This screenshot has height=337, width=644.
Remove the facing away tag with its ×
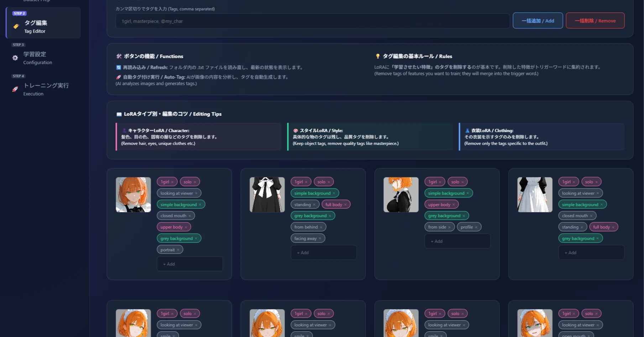point(320,238)
